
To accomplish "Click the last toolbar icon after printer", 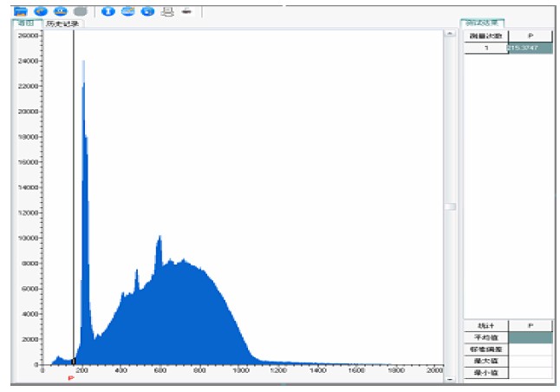I will 186,10.
